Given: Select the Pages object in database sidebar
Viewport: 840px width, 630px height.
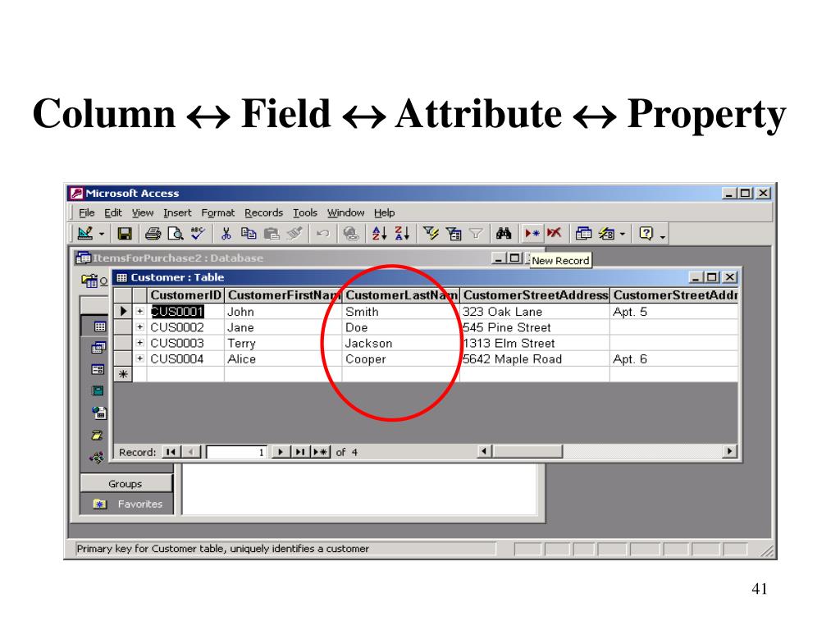Looking at the screenshot, I should (98, 413).
